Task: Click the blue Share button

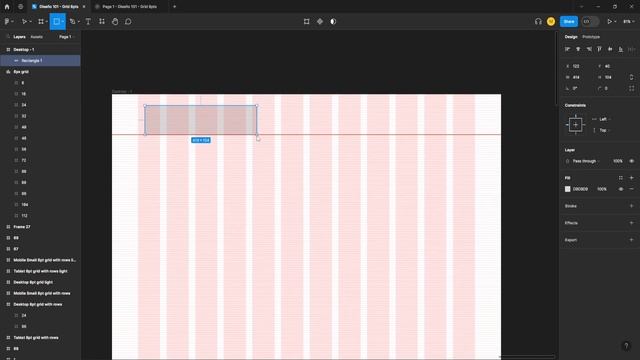Action: 569,22
